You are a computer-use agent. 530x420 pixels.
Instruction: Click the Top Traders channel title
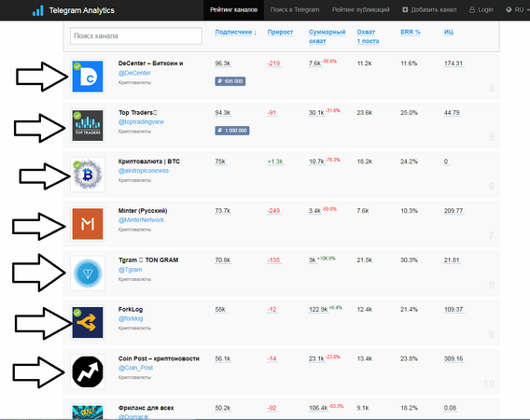point(137,113)
